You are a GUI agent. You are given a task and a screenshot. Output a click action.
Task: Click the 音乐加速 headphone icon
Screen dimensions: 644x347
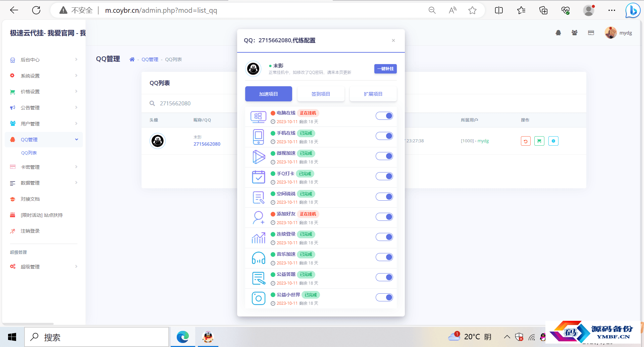tap(258, 258)
